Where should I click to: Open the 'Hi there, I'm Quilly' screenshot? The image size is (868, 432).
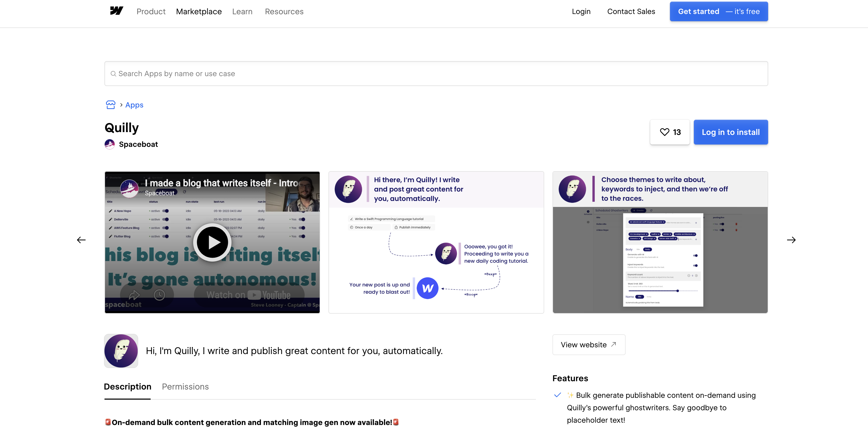(x=436, y=242)
